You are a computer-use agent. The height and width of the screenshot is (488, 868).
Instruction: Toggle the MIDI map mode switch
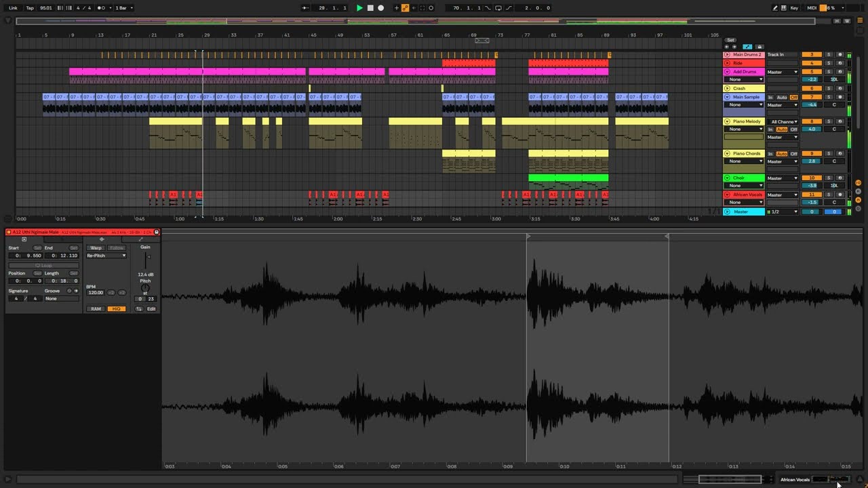pyautogui.click(x=812, y=8)
